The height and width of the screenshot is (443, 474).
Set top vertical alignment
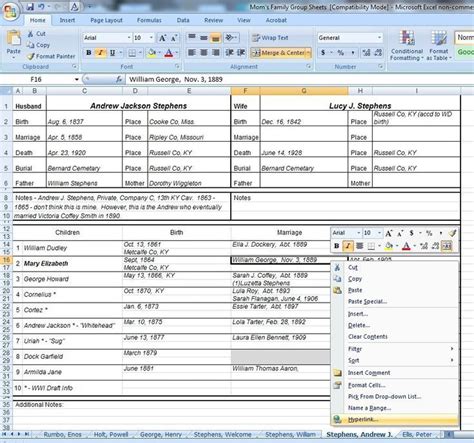tap(192, 37)
